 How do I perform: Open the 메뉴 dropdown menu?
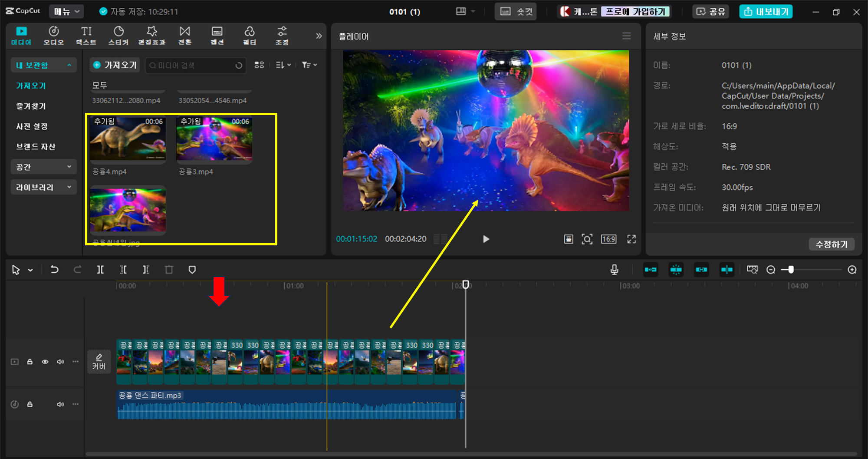66,12
